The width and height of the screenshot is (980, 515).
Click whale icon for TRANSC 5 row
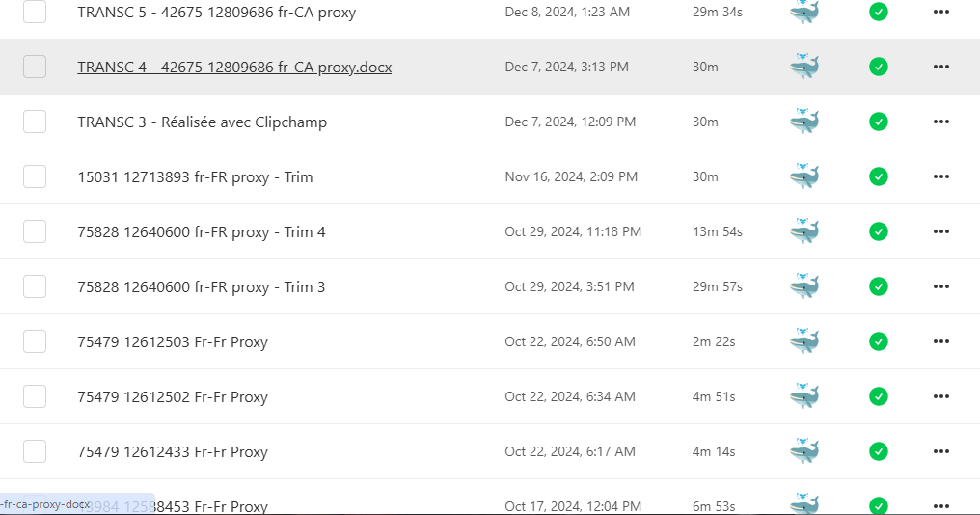[x=803, y=12]
